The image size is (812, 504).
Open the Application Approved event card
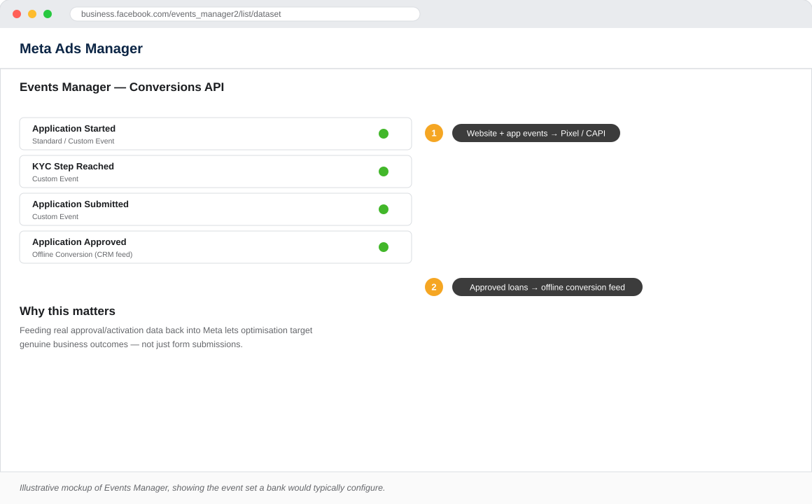tap(216, 247)
